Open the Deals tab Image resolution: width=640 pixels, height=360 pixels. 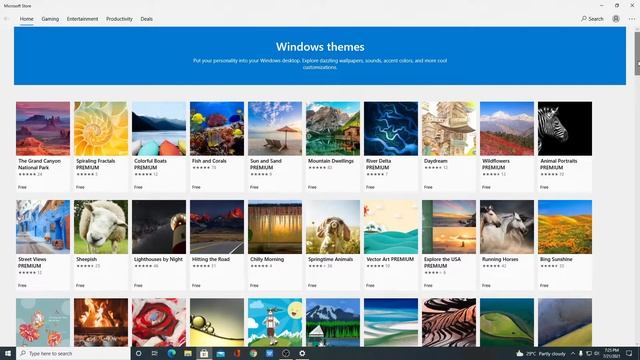pos(147,19)
